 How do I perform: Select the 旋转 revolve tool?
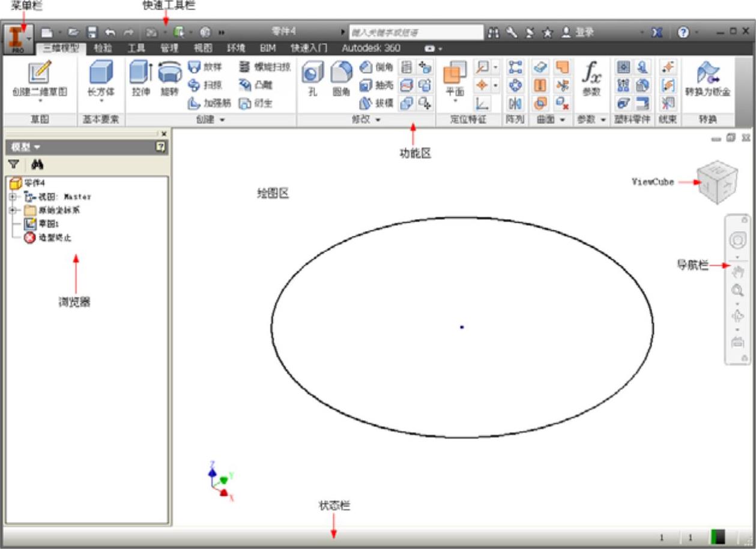pos(169,79)
